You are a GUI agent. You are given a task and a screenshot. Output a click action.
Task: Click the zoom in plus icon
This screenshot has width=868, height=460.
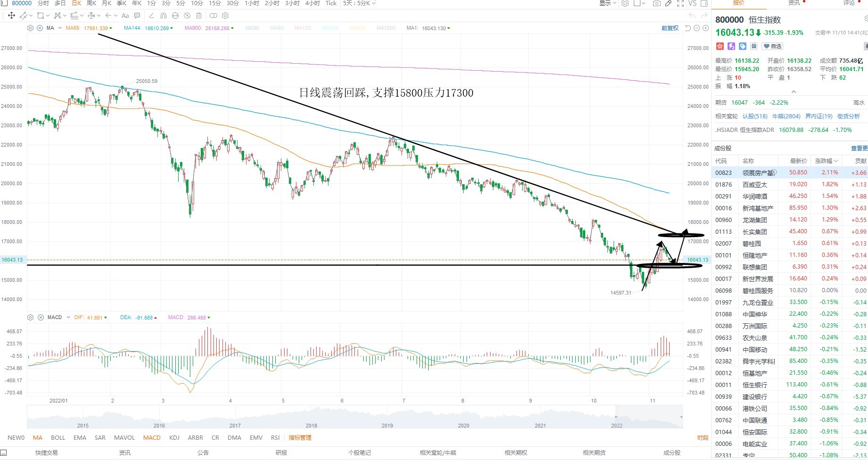pyautogui.click(x=706, y=28)
